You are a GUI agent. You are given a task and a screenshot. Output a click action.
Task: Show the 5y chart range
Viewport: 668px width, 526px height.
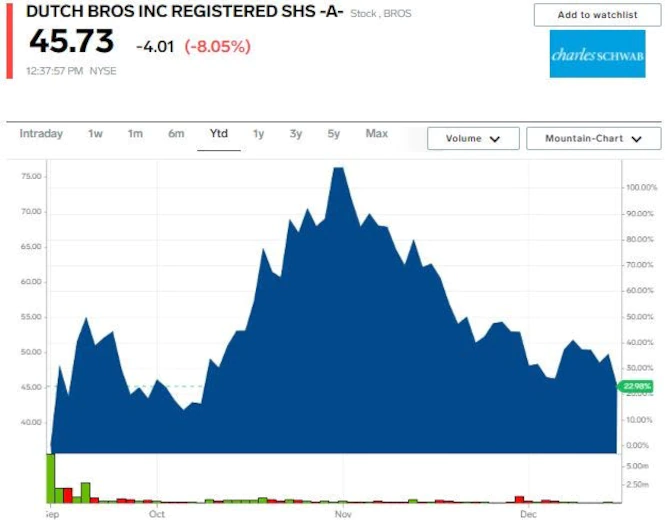tap(334, 134)
